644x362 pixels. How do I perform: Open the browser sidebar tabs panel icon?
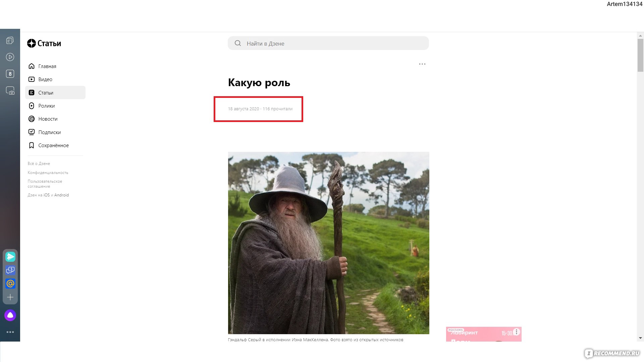coord(10,41)
